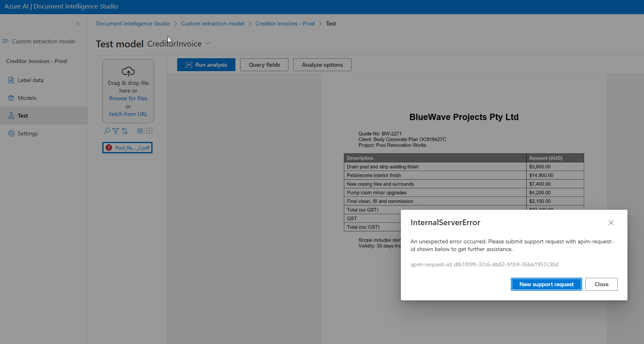Switch file list to grid view
Viewport: 644px width, 344px height.
click(x=150, y=131)
